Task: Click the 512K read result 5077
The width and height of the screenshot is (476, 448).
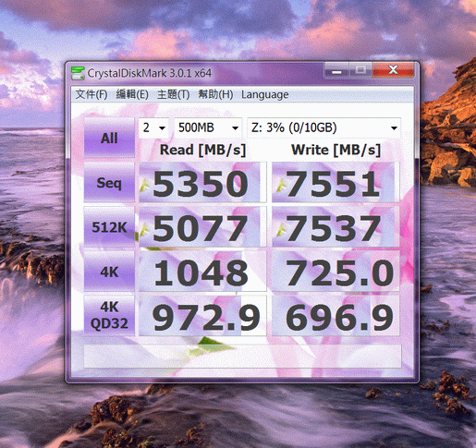Action: click(202, 227)
